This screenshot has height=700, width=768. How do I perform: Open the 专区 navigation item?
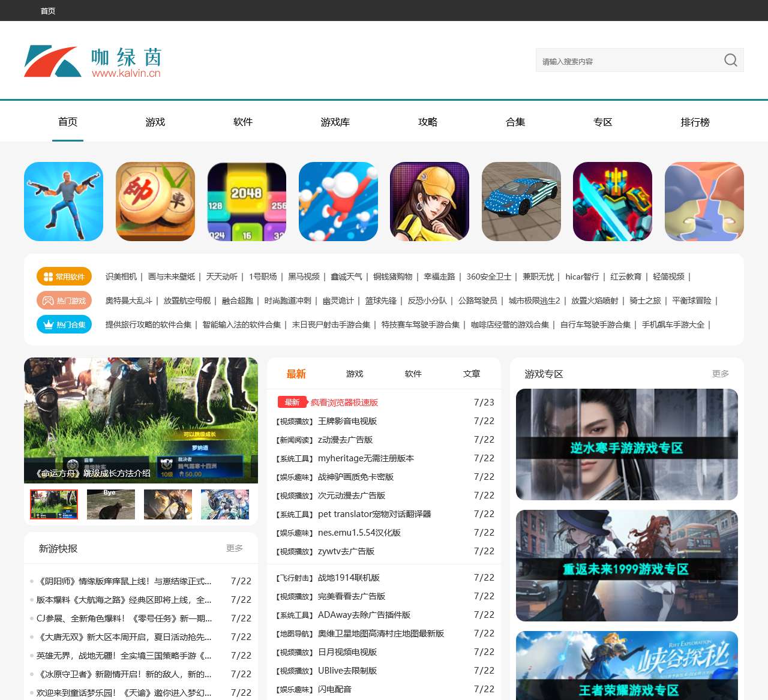point(603,122)
